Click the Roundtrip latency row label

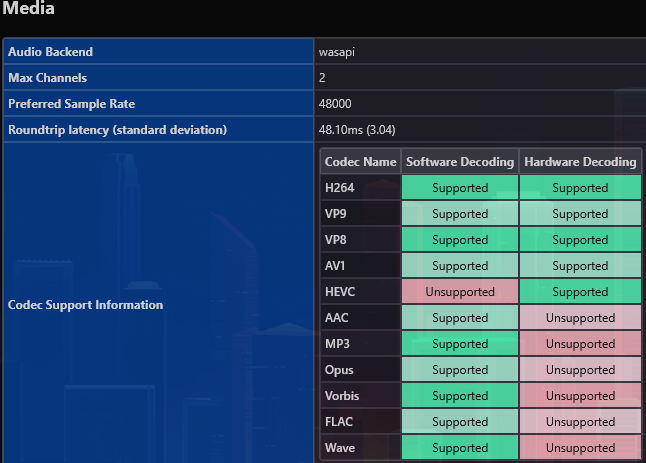pyautogui.click(x=117, y=129)
